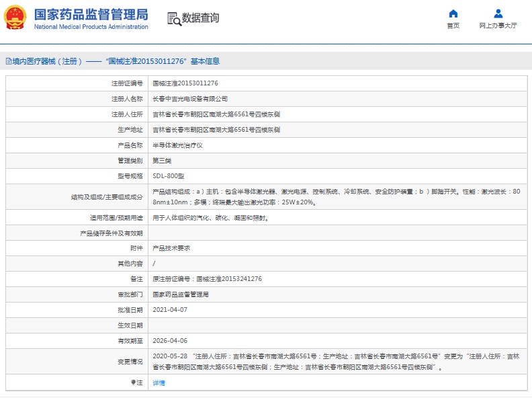Select registration number 国械注准20153011276 cell
The height and width of the screenshot is (398, 532).
pyautogui.click(x=185, y=83)
